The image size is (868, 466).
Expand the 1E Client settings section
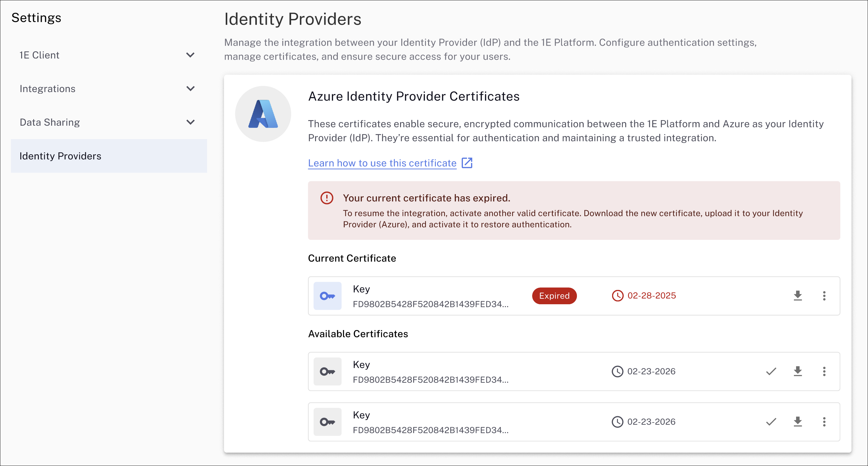(190, 55)
